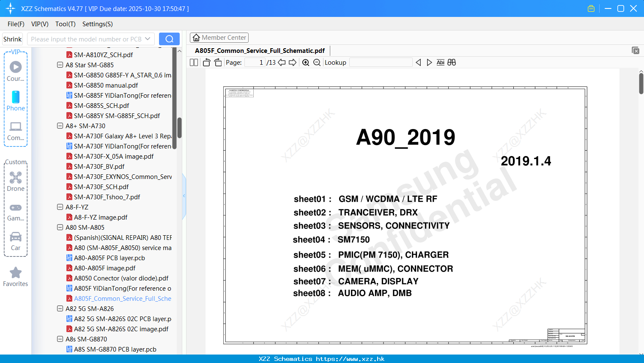Close the PDF document tab panel

tap(636, 50)
